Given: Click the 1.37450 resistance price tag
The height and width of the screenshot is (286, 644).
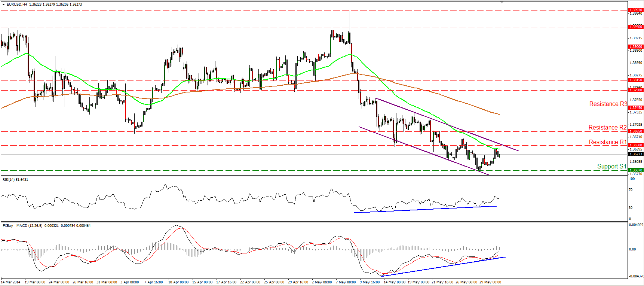Looking at the screenshot, I should 636,108.
